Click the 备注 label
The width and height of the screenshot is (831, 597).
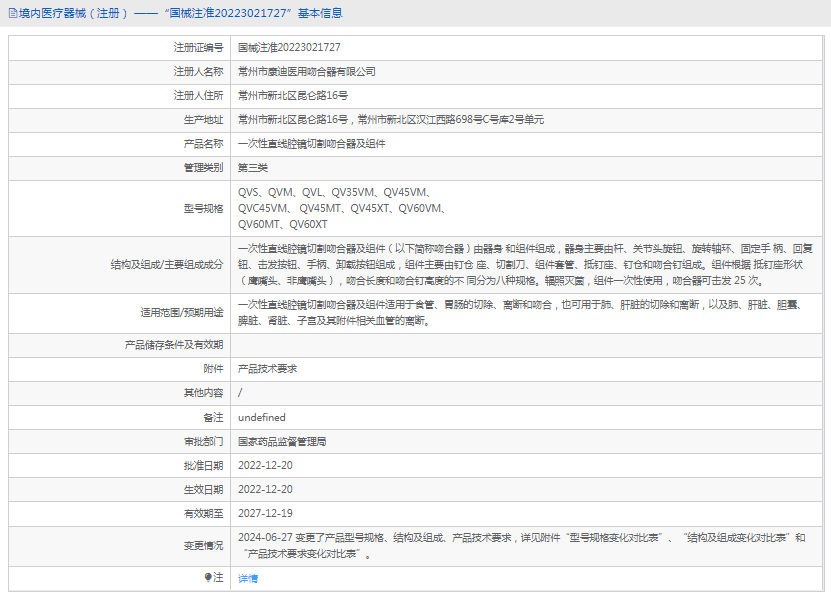click(214, 417)
